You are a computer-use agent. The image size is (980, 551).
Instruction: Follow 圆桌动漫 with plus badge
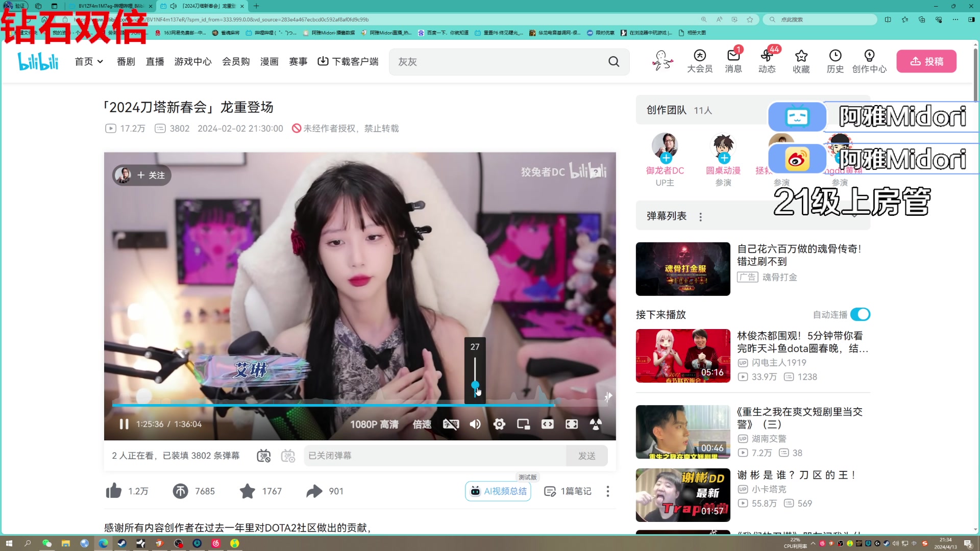[724, 158]
